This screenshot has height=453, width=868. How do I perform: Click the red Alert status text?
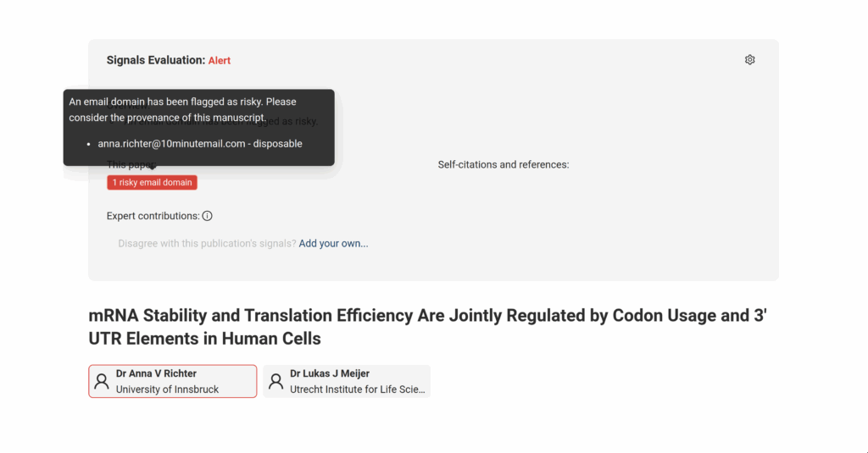click(220, 60)
